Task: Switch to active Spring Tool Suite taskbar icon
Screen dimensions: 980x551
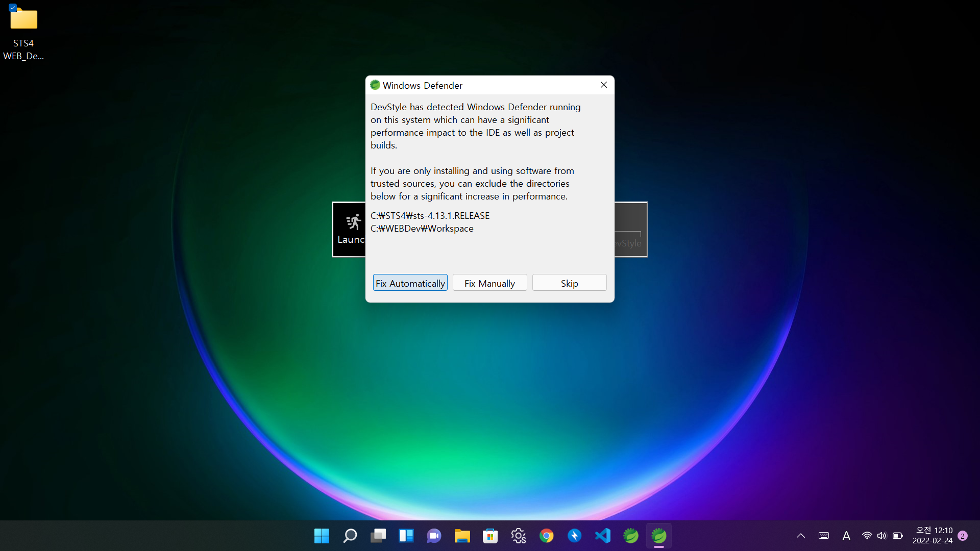Action: [659, 536]
